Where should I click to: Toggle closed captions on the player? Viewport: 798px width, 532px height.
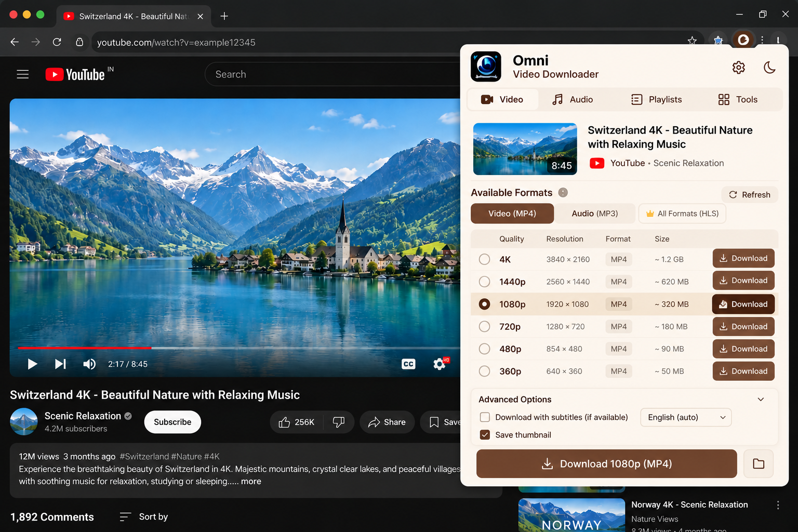click(408, 364)
